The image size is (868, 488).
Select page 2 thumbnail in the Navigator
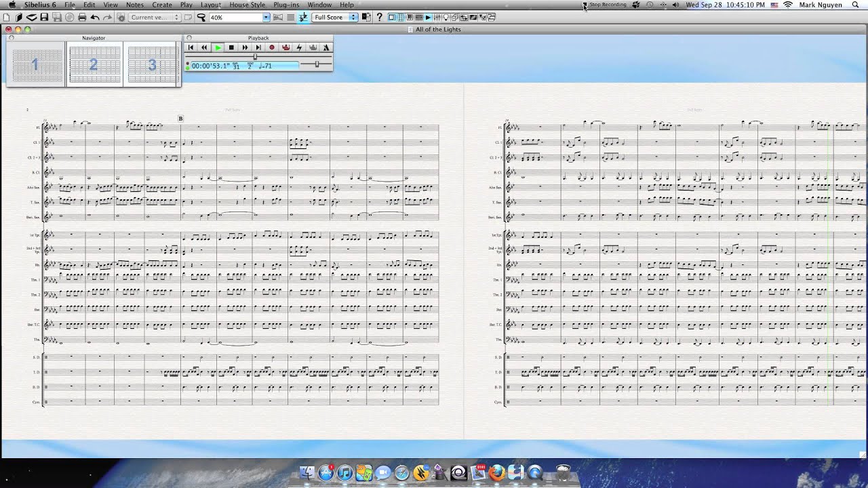(x=94, y=64)
